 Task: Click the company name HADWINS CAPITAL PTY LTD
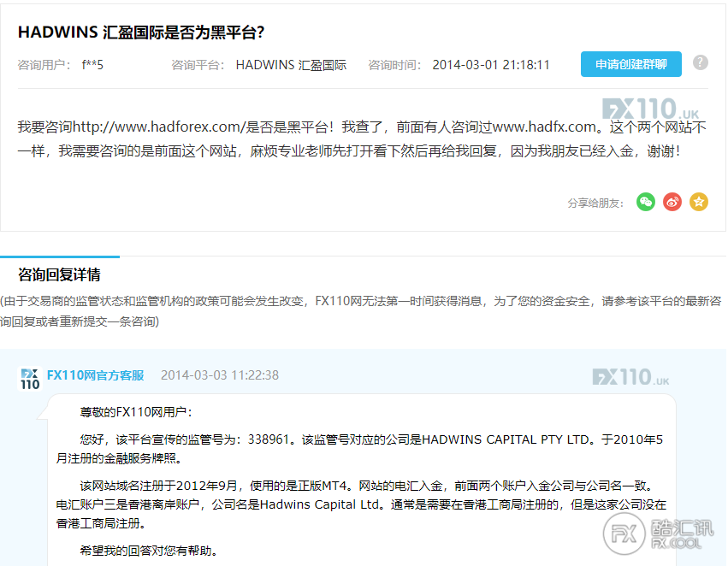[506, 439]
